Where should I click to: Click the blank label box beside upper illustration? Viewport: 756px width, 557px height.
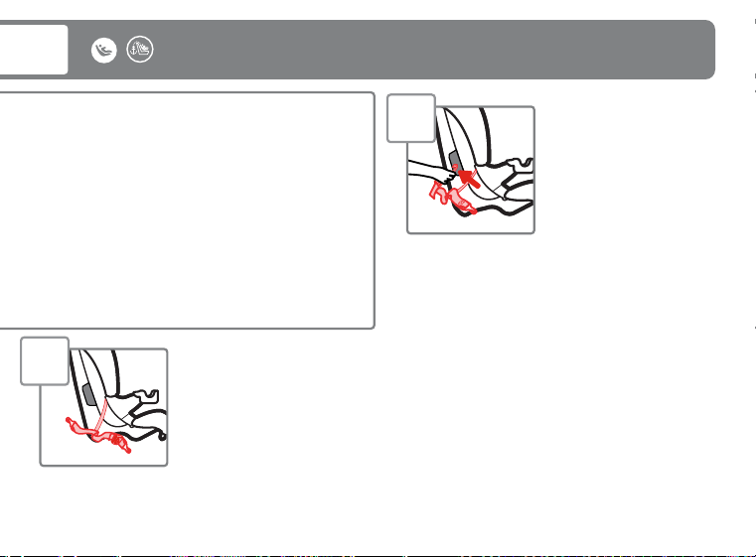[411, 118]
